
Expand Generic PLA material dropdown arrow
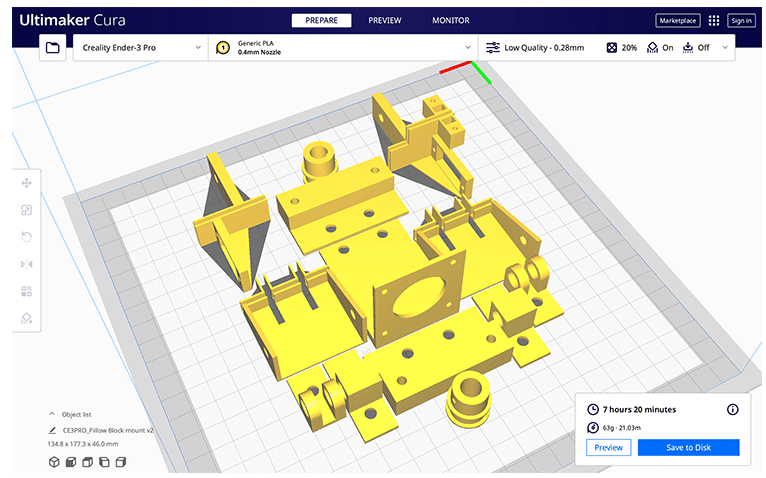(x=468, y=47)
